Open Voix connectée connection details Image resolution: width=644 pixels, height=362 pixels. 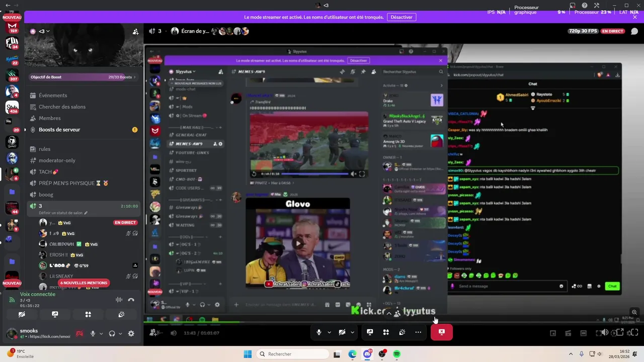(x=38, y=294)
